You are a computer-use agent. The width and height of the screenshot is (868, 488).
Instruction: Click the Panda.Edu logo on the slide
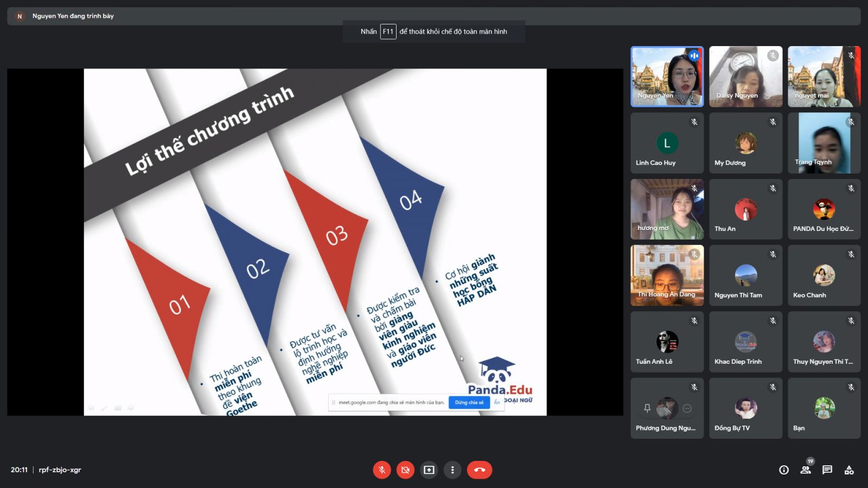click(500, 378)
